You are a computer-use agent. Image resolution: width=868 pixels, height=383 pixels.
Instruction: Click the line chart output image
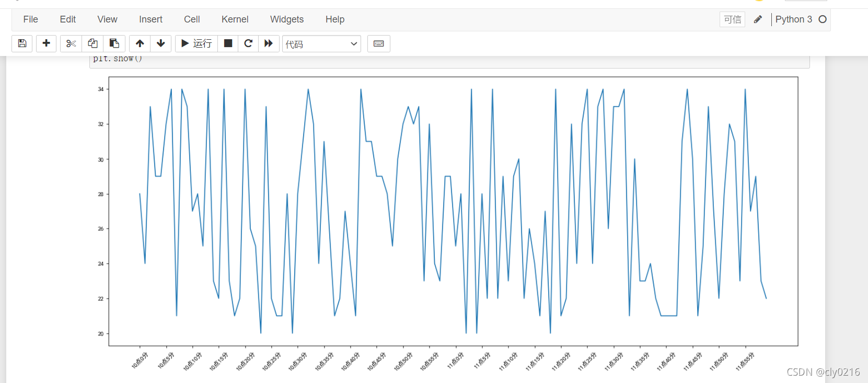453,224
